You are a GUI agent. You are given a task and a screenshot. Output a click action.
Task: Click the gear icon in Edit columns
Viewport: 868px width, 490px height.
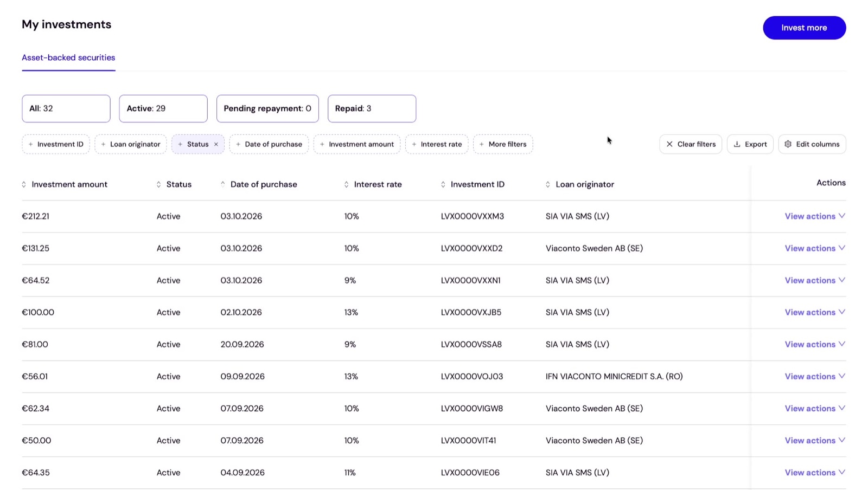788,144
